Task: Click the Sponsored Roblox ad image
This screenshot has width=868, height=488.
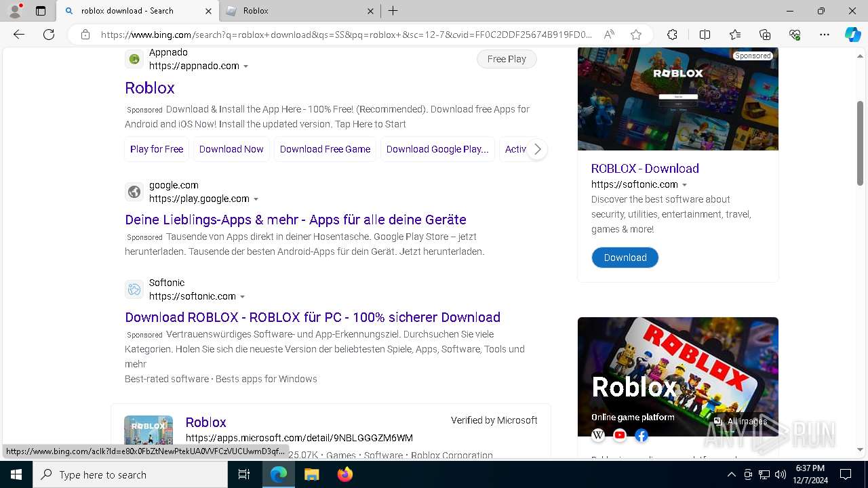Action: pyautogui.click(x=678, y=99)
